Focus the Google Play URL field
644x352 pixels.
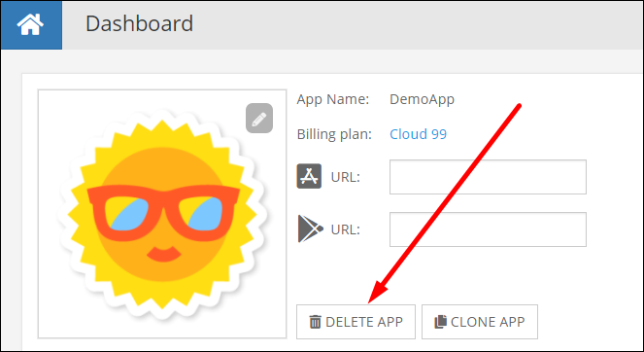point(488,229)
